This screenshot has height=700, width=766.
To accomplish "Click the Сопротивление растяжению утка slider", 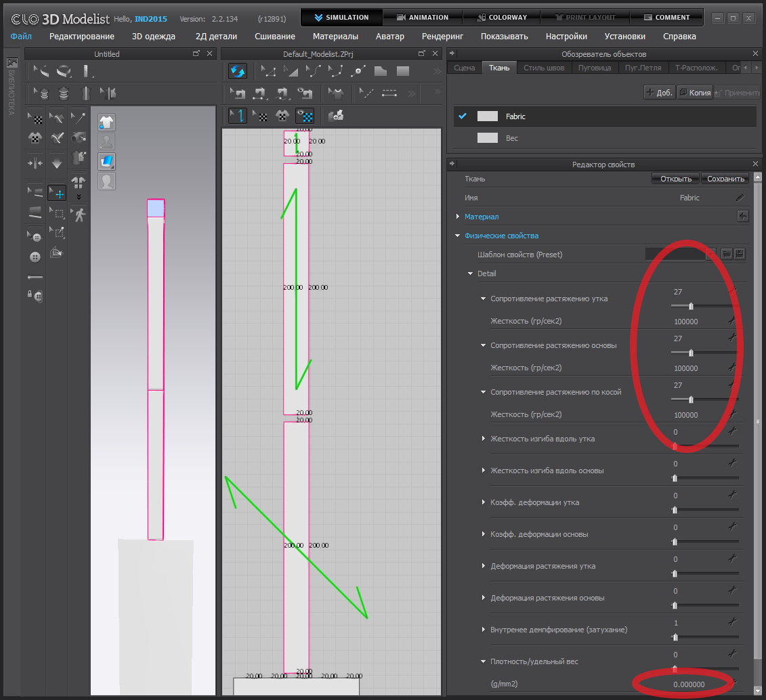I will (691, 306).
